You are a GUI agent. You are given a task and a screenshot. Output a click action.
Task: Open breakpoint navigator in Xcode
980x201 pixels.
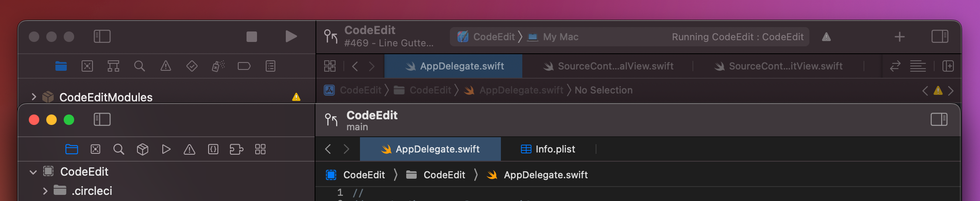click(244, 66)
